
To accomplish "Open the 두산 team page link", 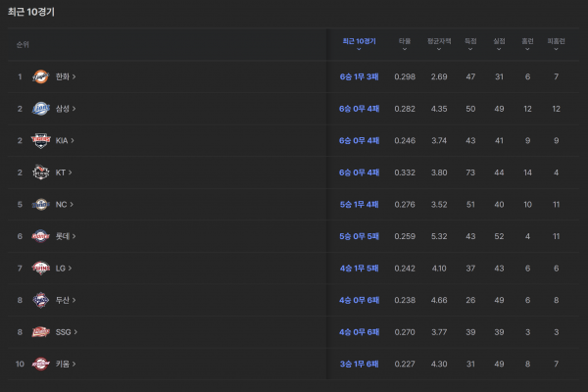I will pos(66,300).
